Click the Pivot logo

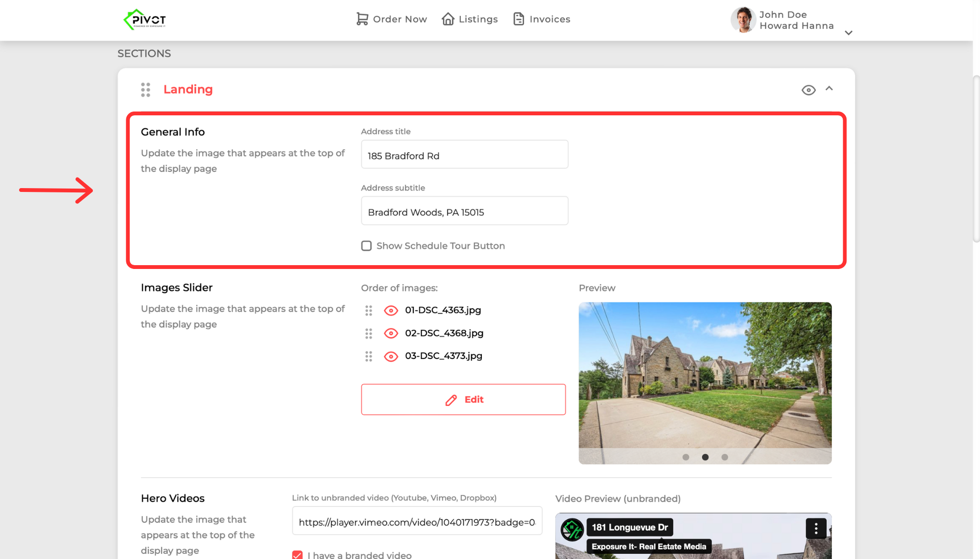145,20
